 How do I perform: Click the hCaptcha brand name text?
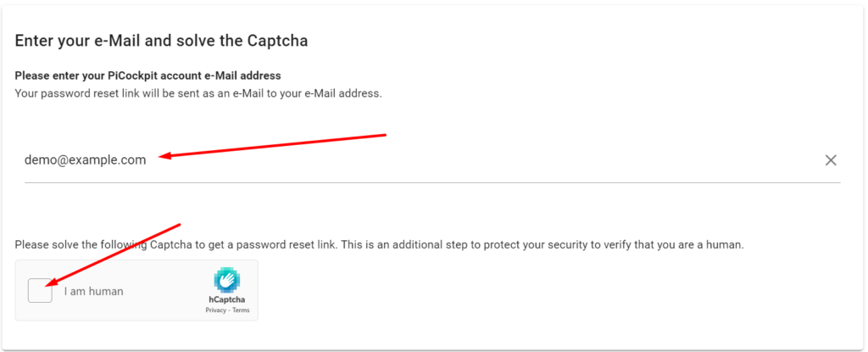tap(227, 299)
